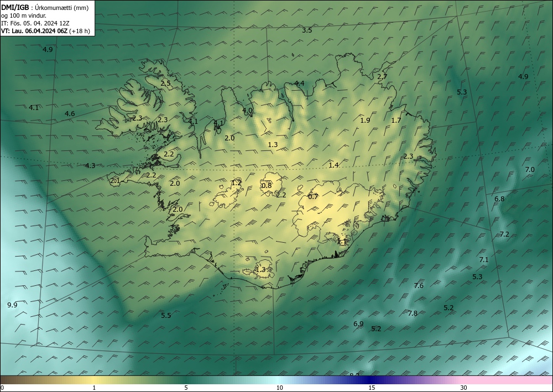553x392 pixels.
Task: Click the 2.7 value in the northeast
Action: click(382, 76)
